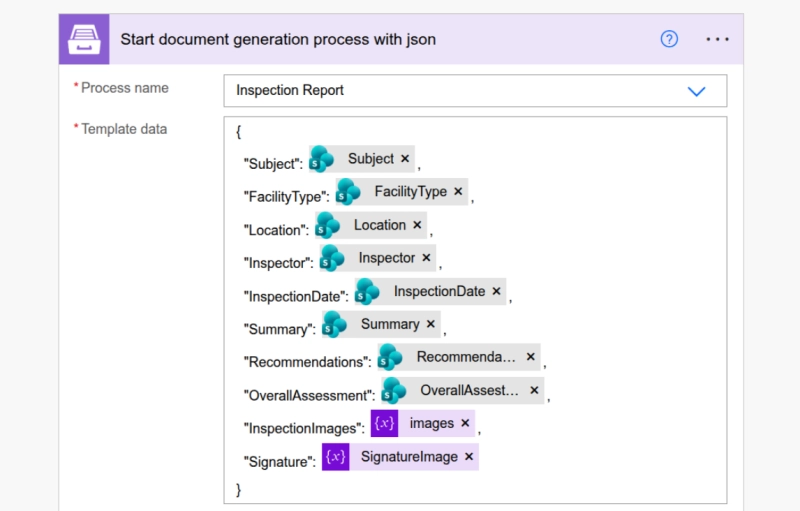Image resolution: width=800 pixels, height=511 pixels.
Task: Click the "Recommendations": JSON key text
Action: 308,362
